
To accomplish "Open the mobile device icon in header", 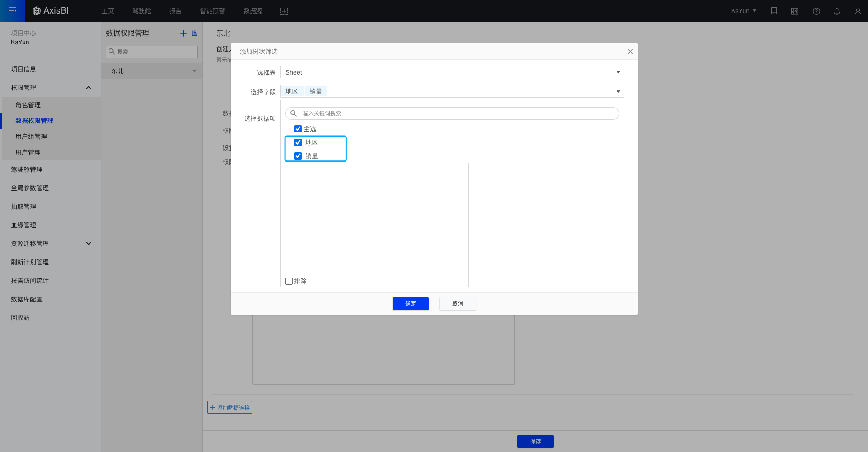I will pos(774,11).
